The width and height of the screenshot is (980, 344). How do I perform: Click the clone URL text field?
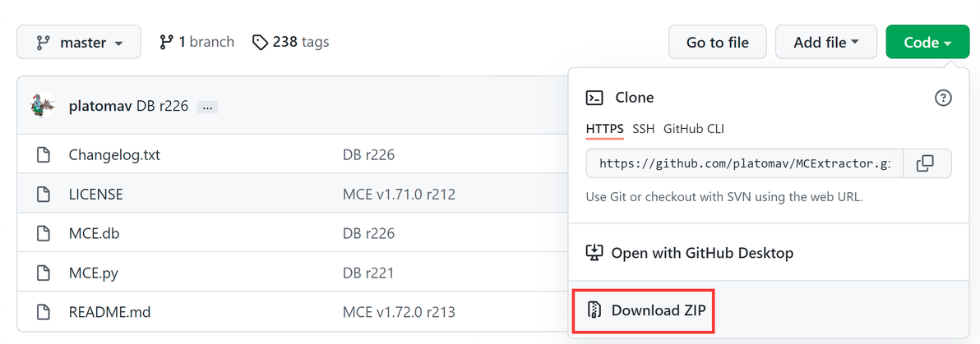tap(744, 163)
